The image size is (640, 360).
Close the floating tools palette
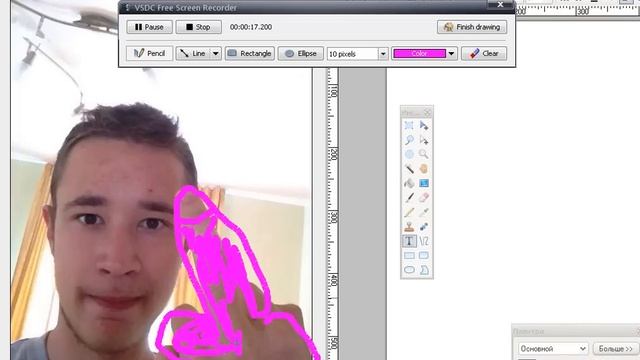click(x=427, y=112)
